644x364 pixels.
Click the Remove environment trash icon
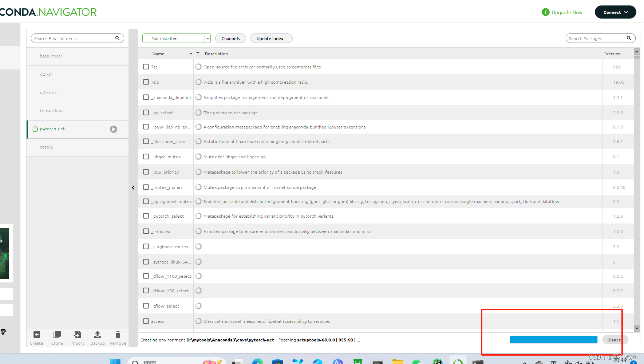click(x=118, y=335)
